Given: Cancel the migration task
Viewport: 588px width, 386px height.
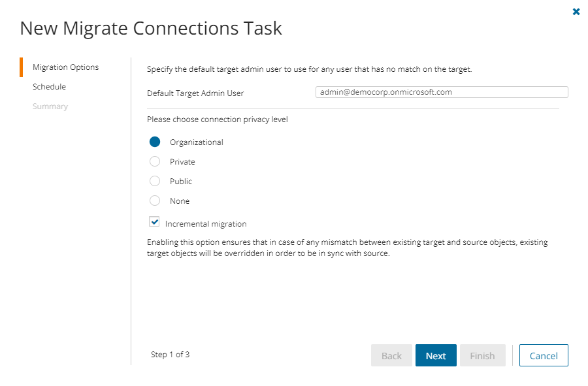Looking at the screenshot, I should coord(544,356).
